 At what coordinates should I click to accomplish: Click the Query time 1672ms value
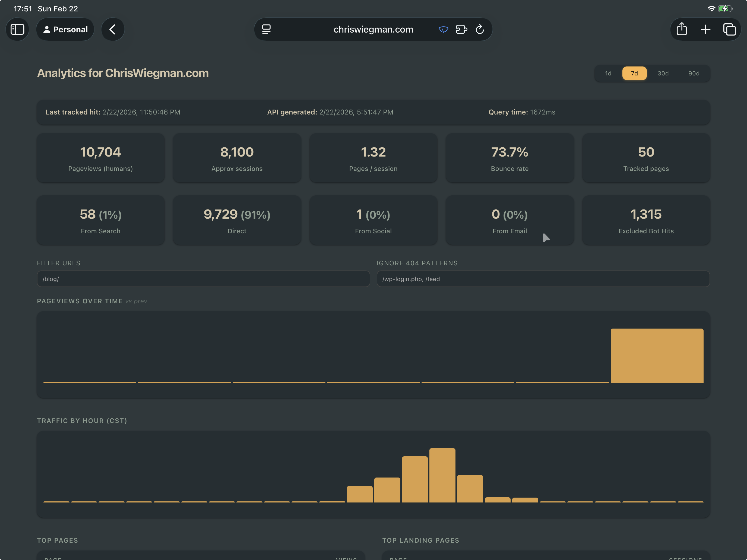point(542,112)
